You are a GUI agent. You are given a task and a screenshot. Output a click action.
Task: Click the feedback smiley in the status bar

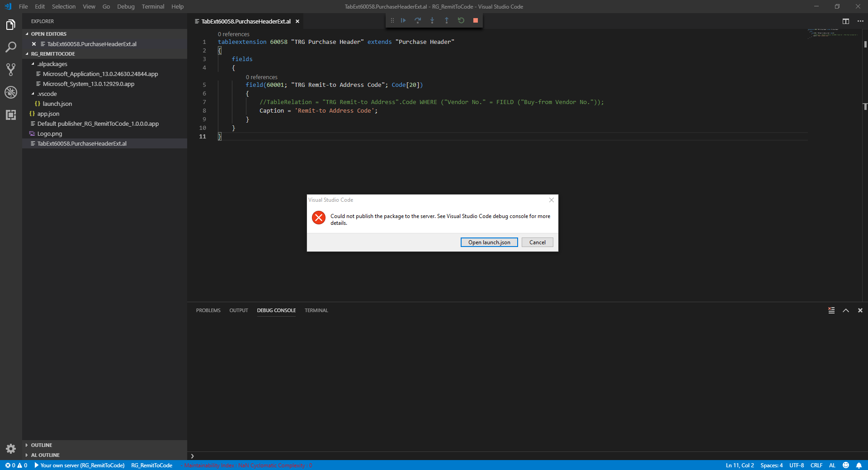846,465
